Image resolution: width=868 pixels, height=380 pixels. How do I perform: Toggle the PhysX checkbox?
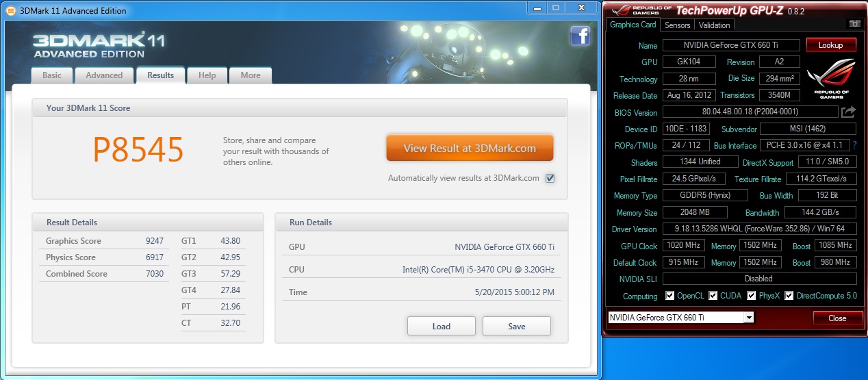click(x=752, y=296)
